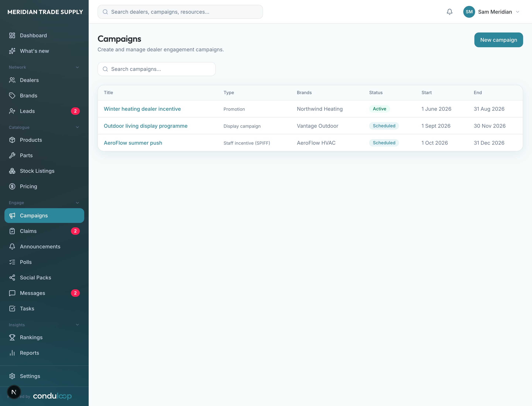Viewport: 532px width, 406px height.
Task: Click the Display campaign type cell
Action: click(x=242, y=126)
